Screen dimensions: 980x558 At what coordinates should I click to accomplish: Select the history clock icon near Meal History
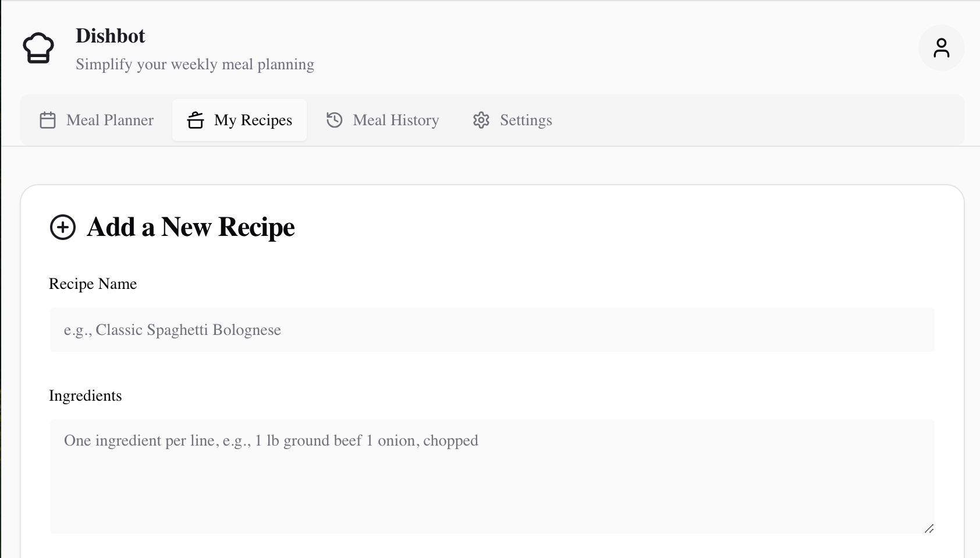[x=333, y=120]
